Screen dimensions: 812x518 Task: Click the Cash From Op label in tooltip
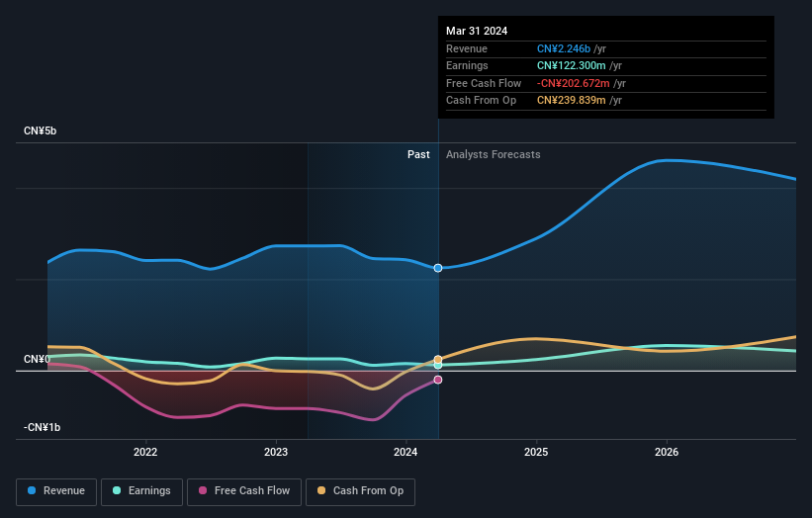click(481, 101)
